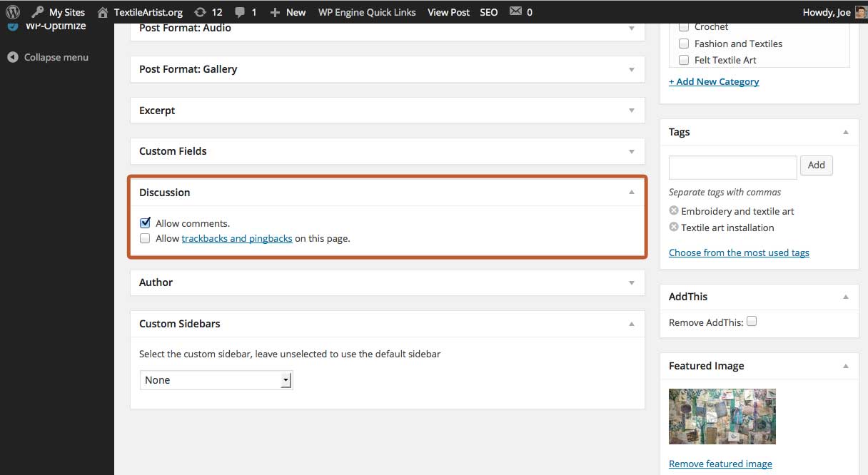868x475 pixels.
Task: Focus the tags text input
Action: click(732, 167)
